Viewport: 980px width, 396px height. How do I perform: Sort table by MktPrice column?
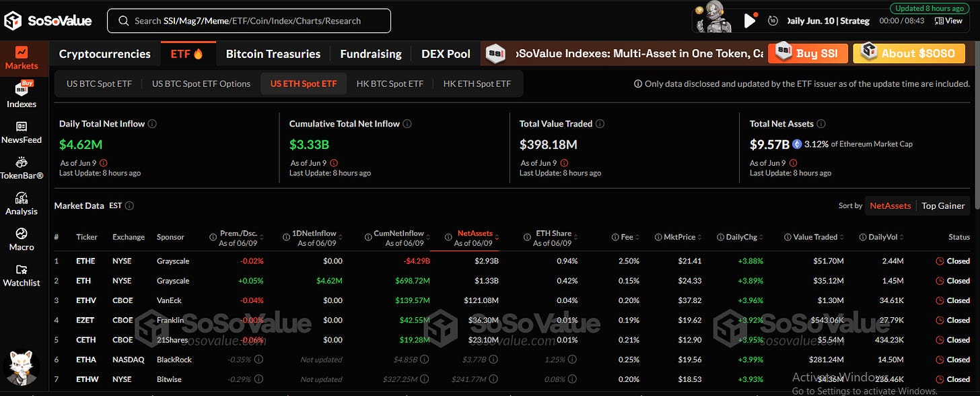click(x=678, y=237)
